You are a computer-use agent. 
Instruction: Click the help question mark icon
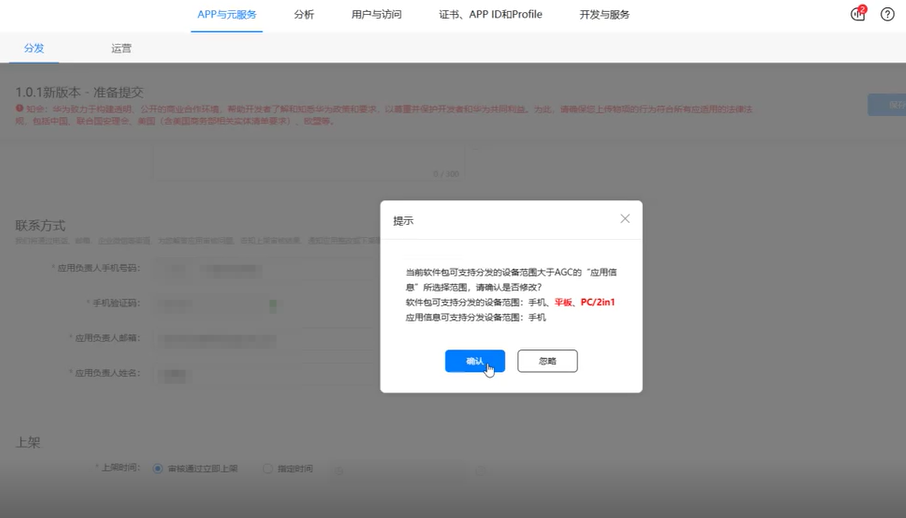click(x=887, y=14)
